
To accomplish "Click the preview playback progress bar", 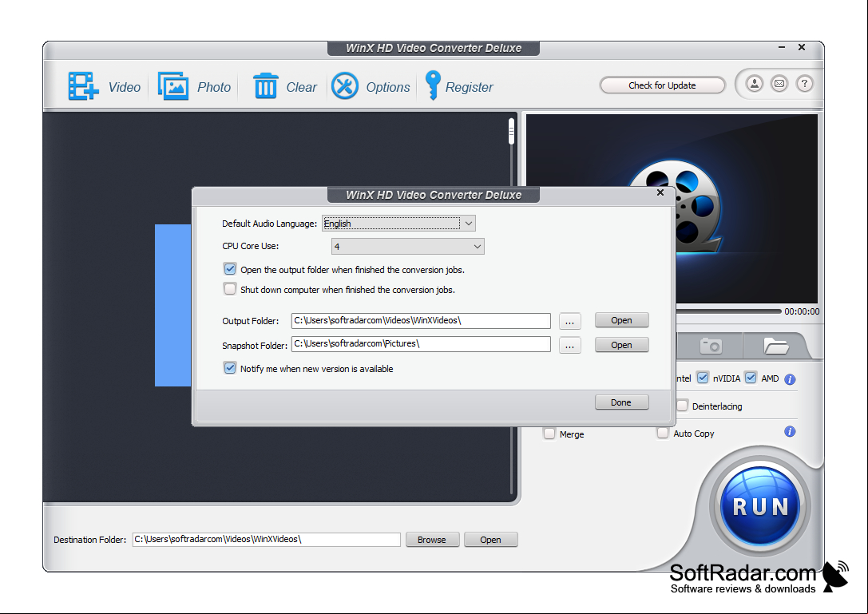I will pos(728,311).
